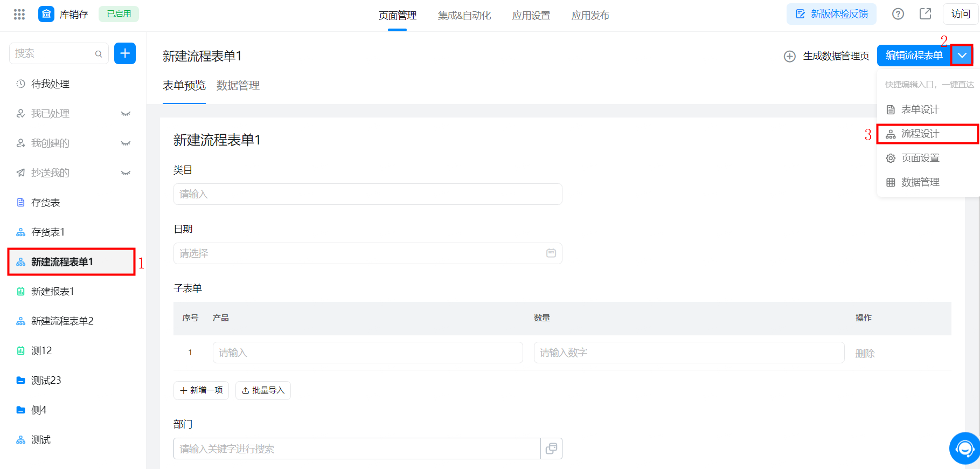Viewport: 980px width, 469px height.
Task: Click the report icon beside 新建报表1
Action: (20, 292)
